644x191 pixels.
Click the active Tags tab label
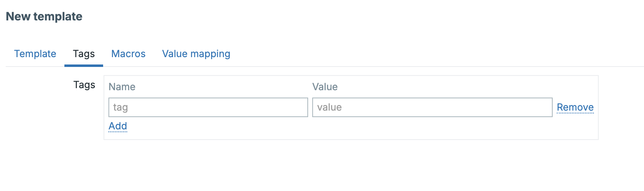pos(84,54)
